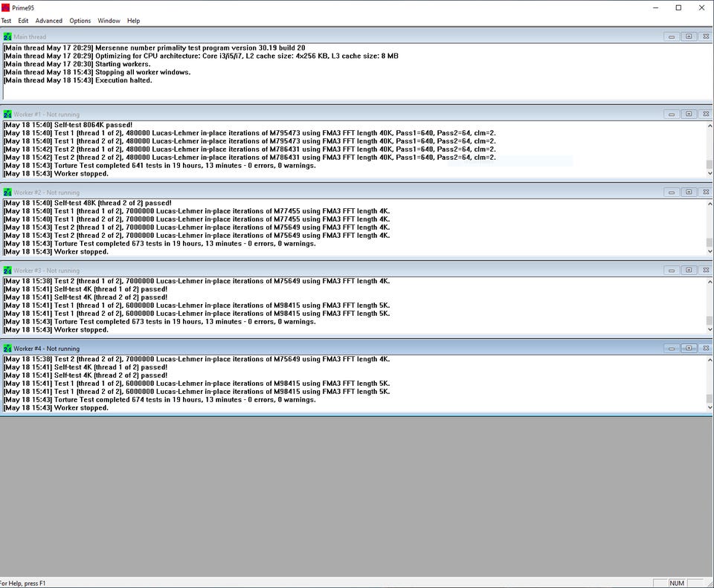Click the Worker #4 scrollbar thumb
Viewport: 714px width, 588px height.
tap(709, 398)
